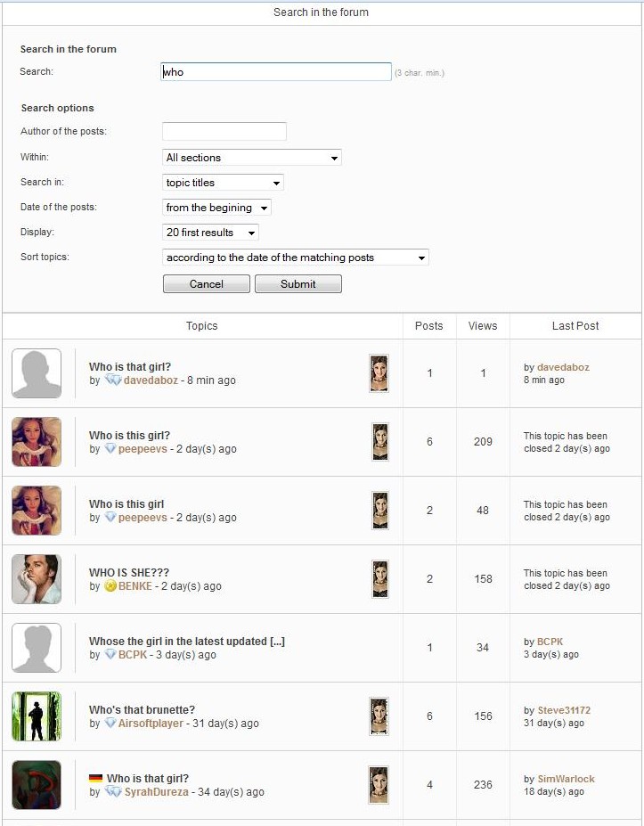This screenshot has width=644, height=826.
Task: Open SimWarlock link in Last Post column
Action: 567,779
